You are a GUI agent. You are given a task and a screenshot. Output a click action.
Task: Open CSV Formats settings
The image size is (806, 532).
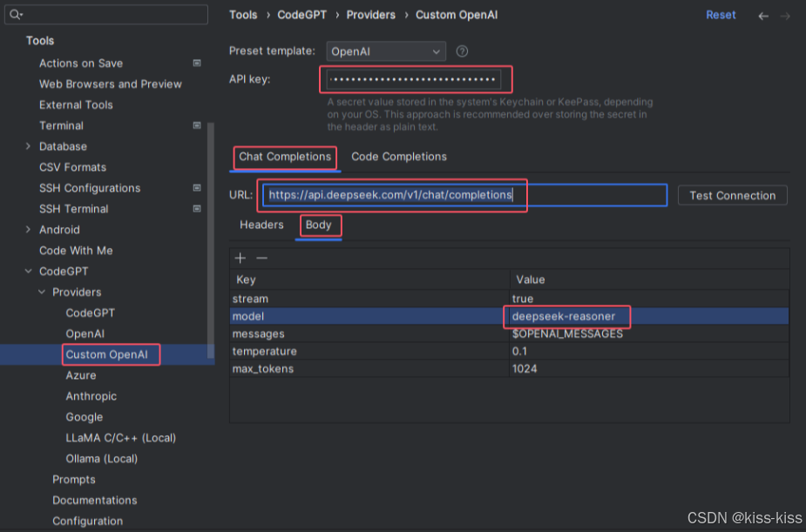pyautogui.click(x=72, y=167)
